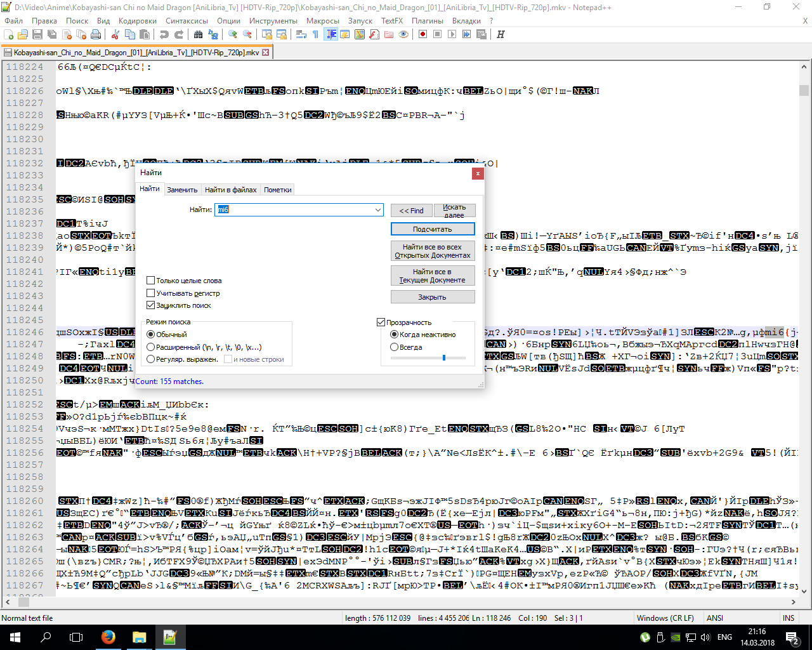Screen dimensions: 812x650
Task: Click the editor vertical scrollbar thumb
Action: [804, 90]
